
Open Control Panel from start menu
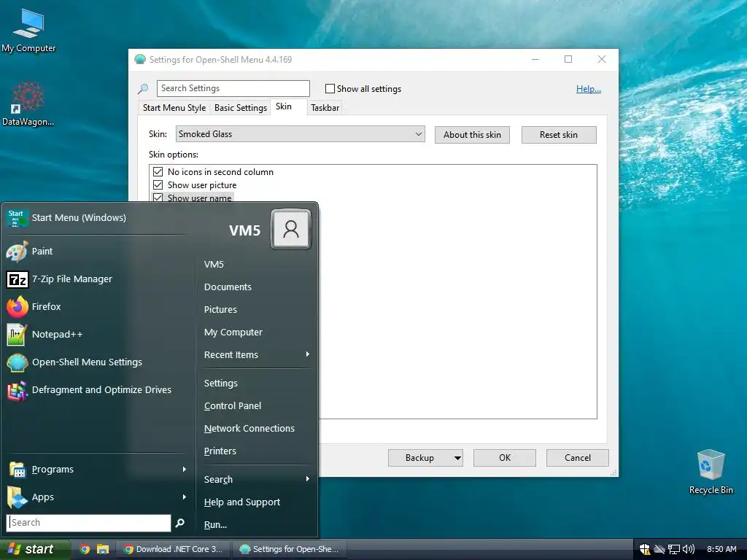pyautogui.click(x=256, y=406)
